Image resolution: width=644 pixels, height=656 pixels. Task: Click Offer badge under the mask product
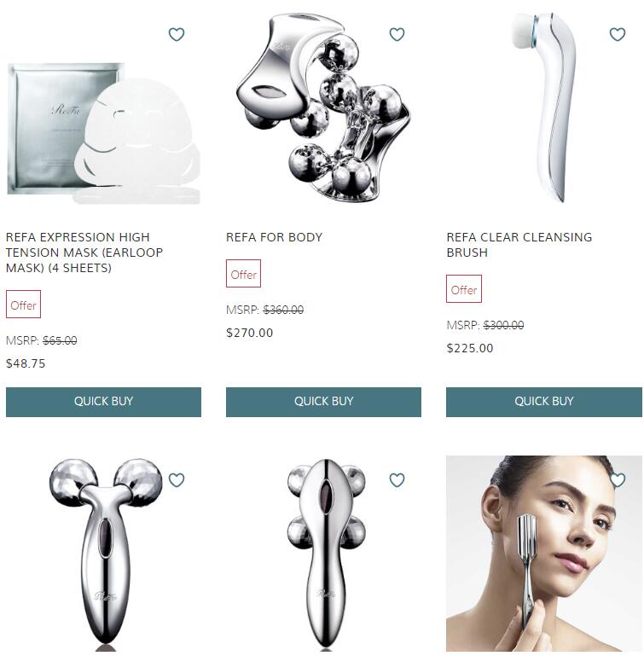[x=23, y=305]
